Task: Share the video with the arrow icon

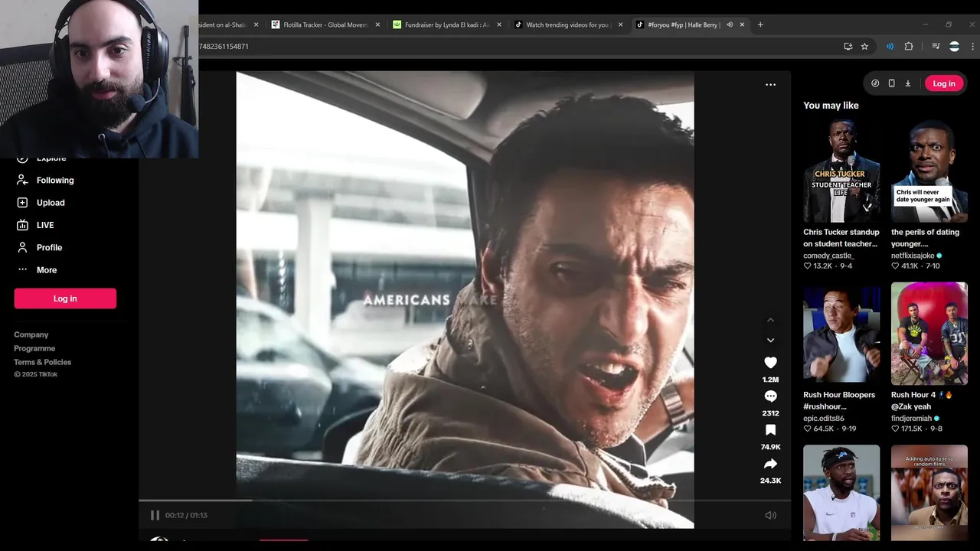Action: click(770, 464)
